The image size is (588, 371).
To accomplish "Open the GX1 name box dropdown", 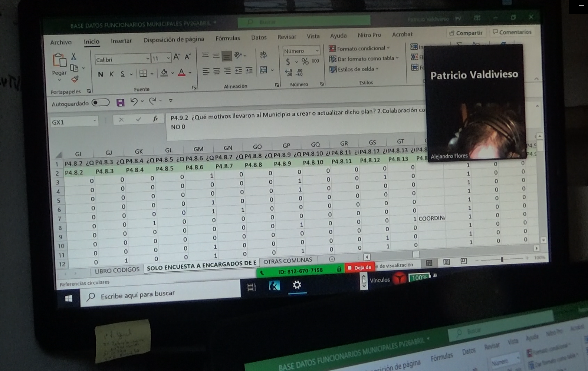I will click(x=95, y=121).
